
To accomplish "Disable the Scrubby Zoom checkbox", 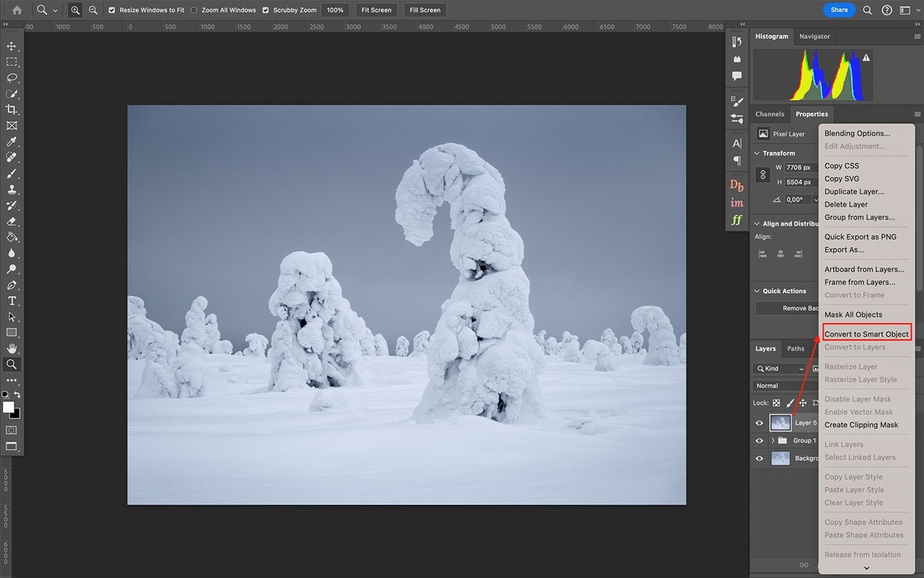I will point(266,10).
